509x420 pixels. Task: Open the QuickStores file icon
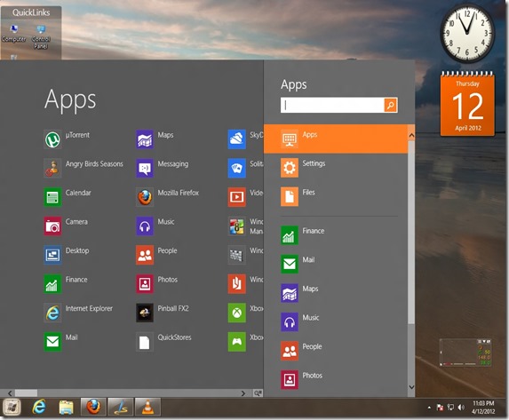pos(145,342)
